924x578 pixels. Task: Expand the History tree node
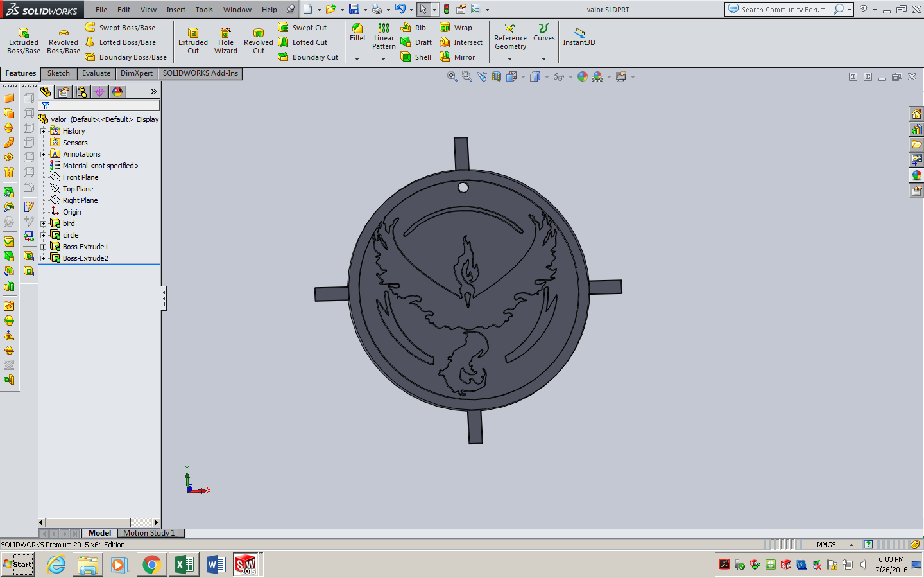(43, 130)
